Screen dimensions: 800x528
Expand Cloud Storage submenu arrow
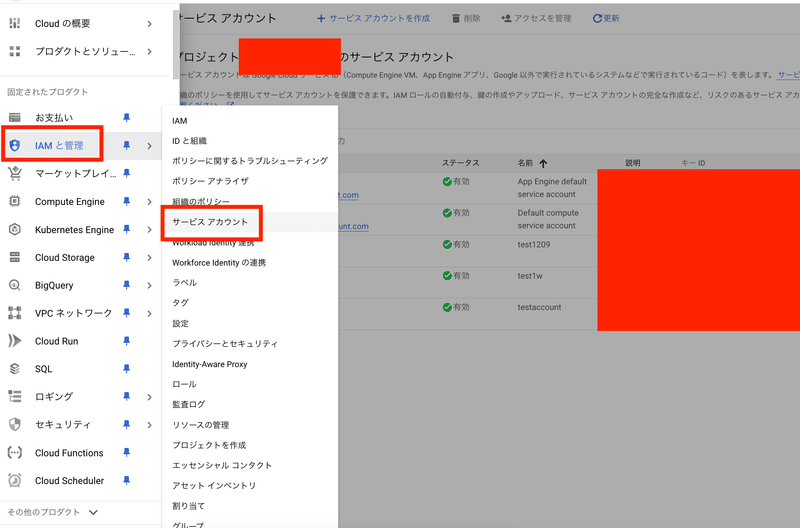149,258
